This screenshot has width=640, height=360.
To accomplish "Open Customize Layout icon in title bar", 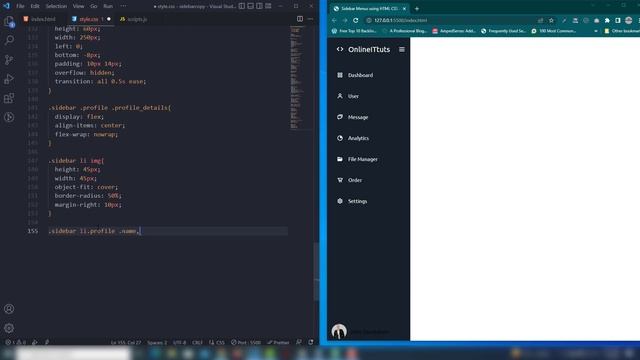I will coord(268,6).
